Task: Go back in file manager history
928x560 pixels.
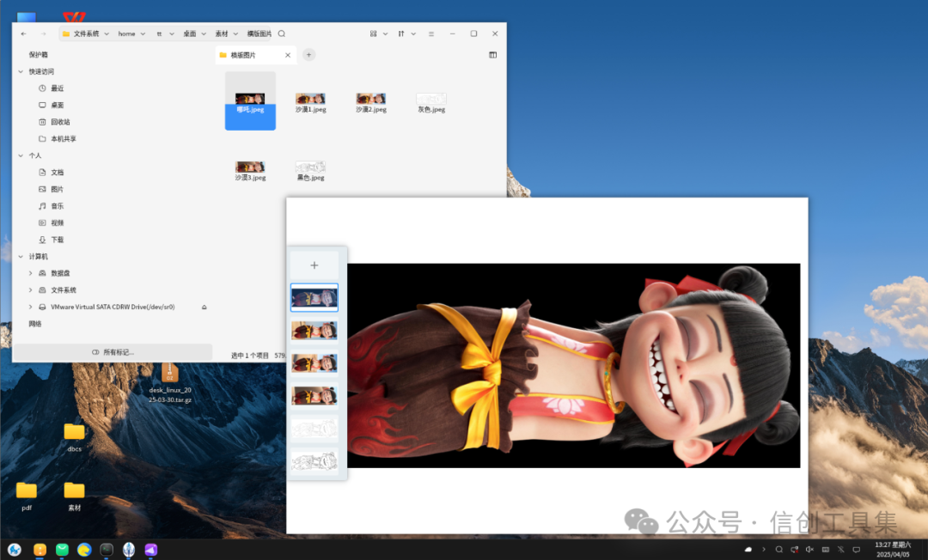Action: pos(24,33)
